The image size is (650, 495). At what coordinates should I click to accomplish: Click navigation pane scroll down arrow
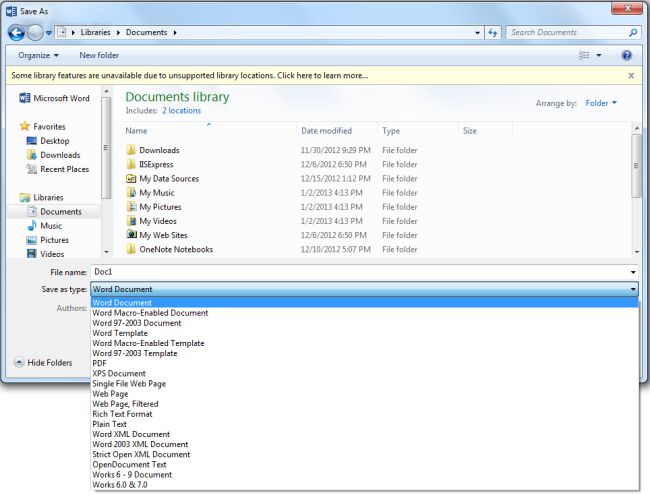[106, 252]
